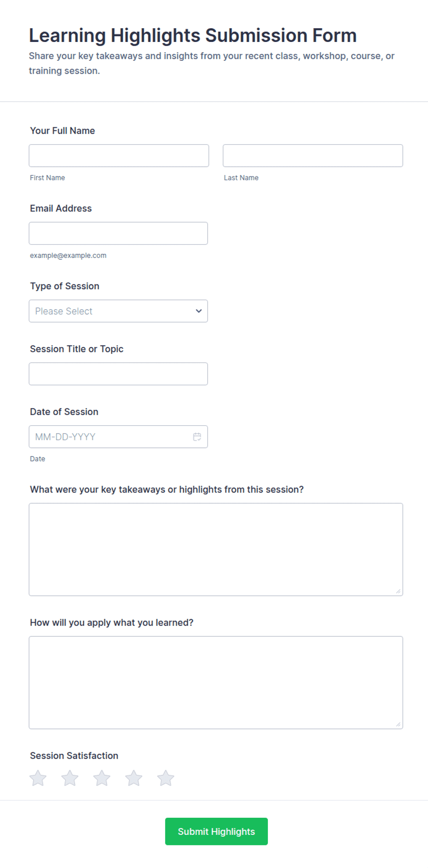428x868 pixels.
Task: Focus the First Name input field
Action: point(119,156)
